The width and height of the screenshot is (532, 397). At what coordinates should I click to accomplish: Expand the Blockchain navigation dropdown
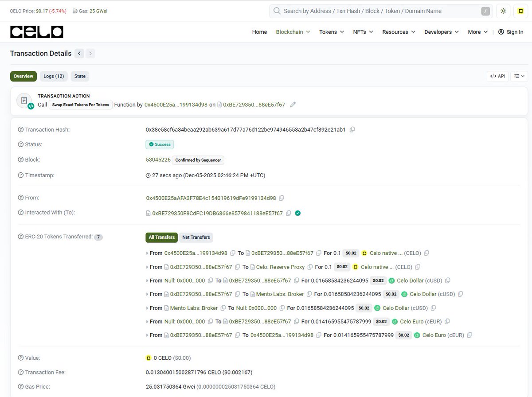tap(293, 32)
